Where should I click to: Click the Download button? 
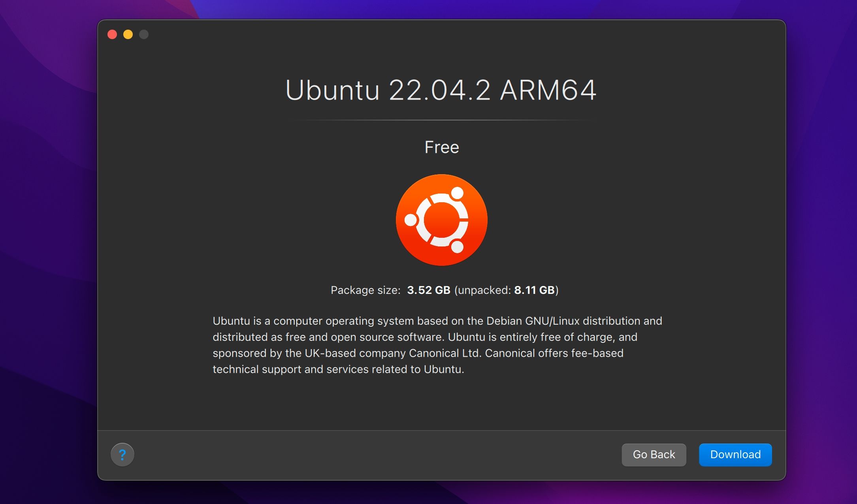[735, 454]
